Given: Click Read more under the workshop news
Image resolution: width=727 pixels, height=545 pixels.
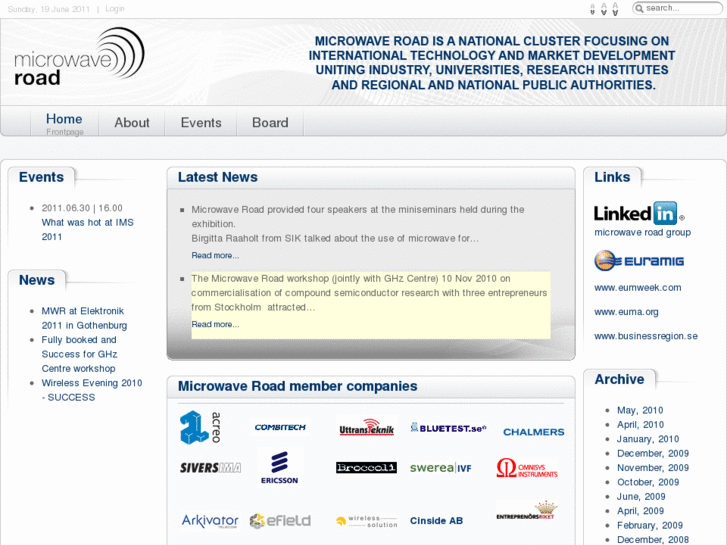Looking at the screenshot, I should (x=215, y=324).
